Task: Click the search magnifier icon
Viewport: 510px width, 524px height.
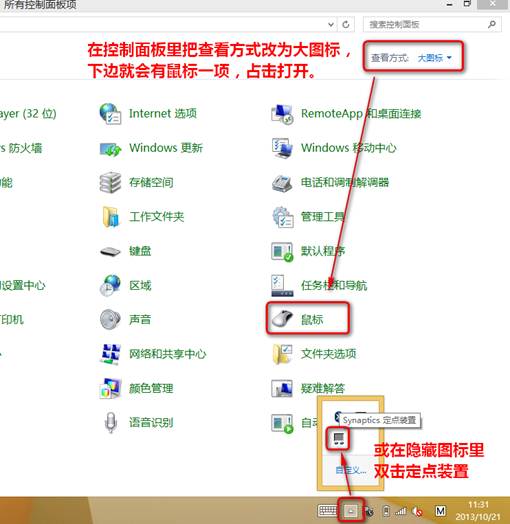Action: coord(492,24)
